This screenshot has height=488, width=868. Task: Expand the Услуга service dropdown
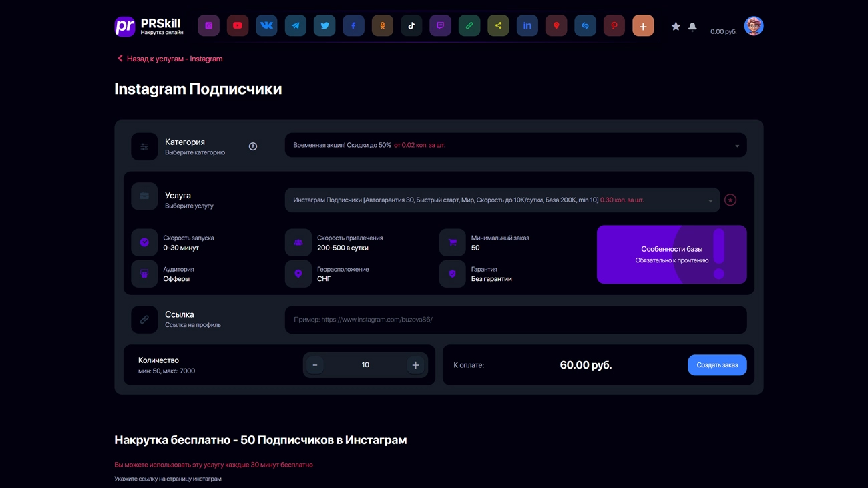tap(502, 200)
